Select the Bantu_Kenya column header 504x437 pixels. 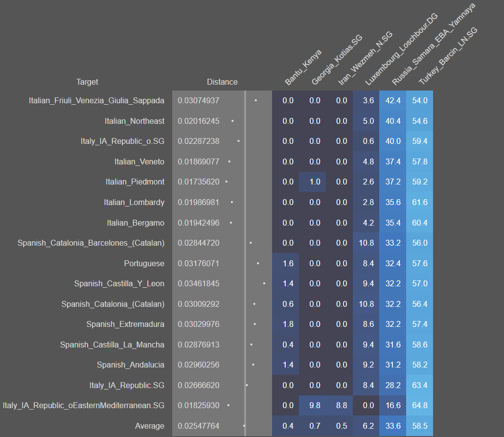[x=303, y=67]
